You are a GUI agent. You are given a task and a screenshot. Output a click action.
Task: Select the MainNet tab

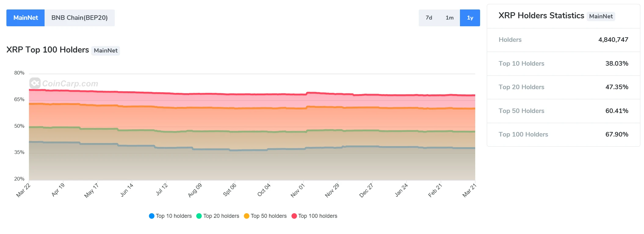point(25,18)
